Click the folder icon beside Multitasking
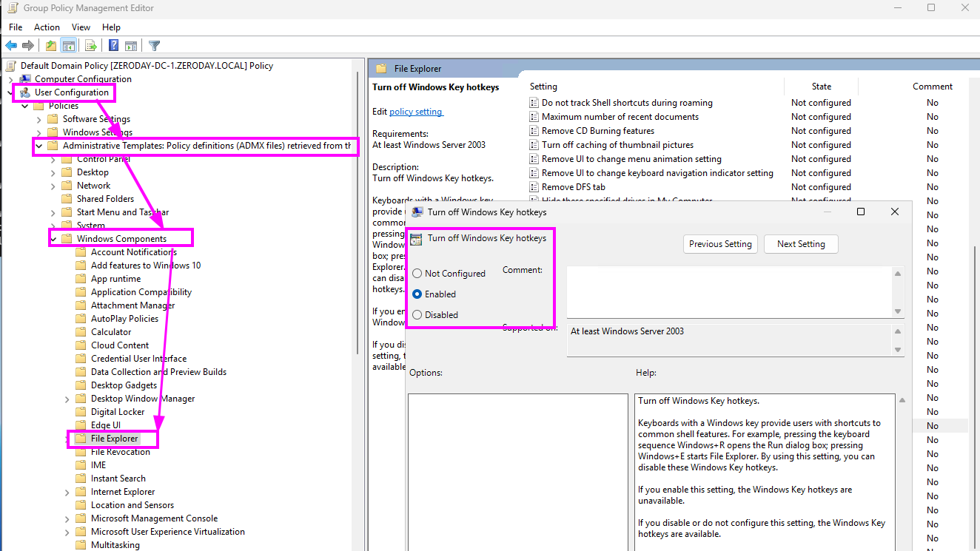 (81, 545)
